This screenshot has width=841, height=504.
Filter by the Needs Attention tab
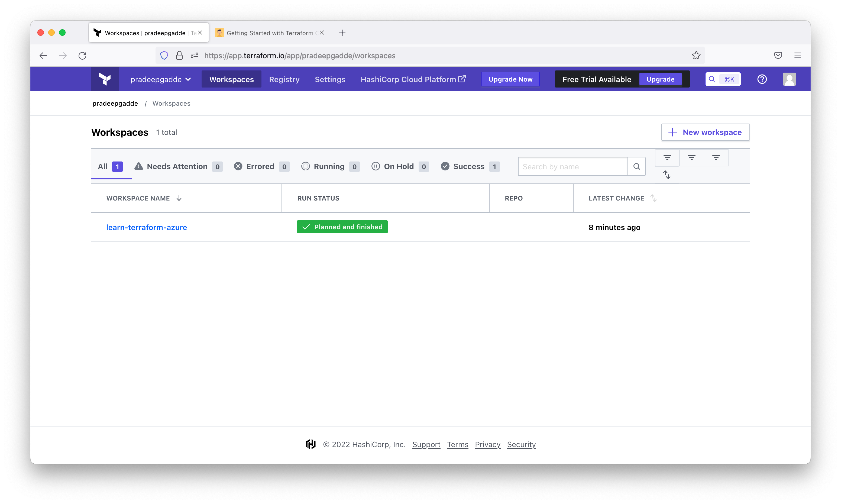179,166
